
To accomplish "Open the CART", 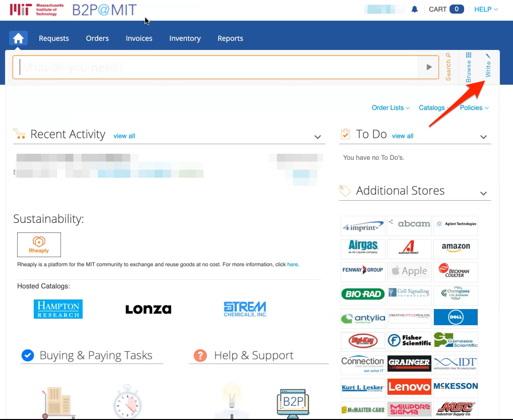I will 446,9.
